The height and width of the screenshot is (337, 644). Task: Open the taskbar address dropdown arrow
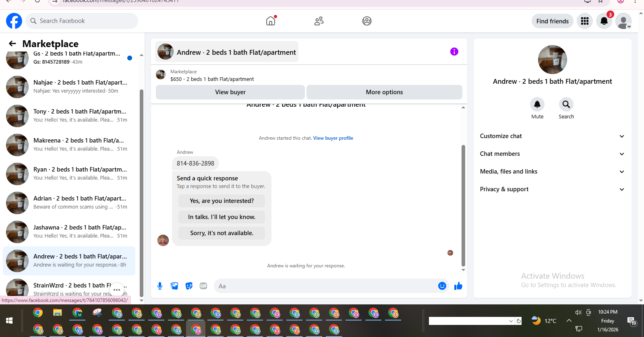point(511,321)
